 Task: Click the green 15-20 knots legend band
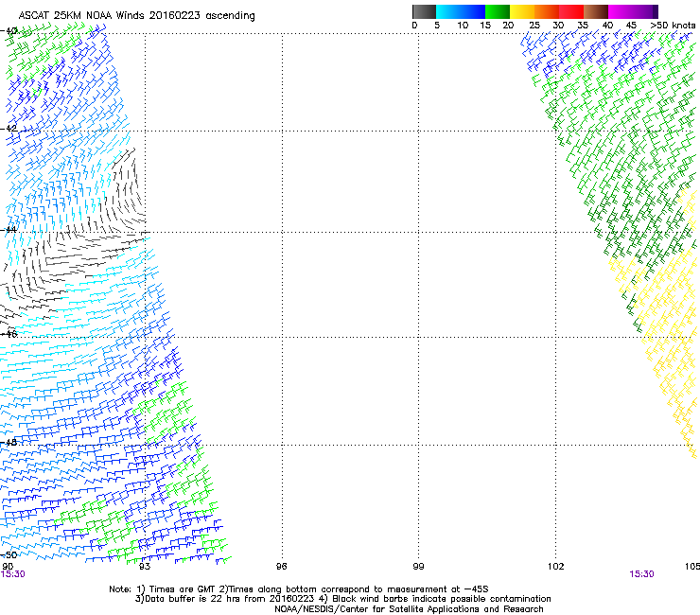pyautogui.click(x=498, y=11)
